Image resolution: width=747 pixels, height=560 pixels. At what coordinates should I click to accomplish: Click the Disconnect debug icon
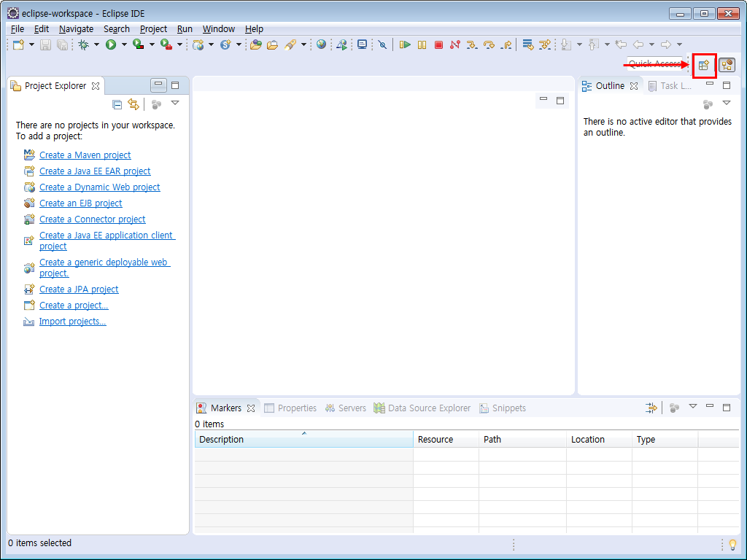(455, 44)
